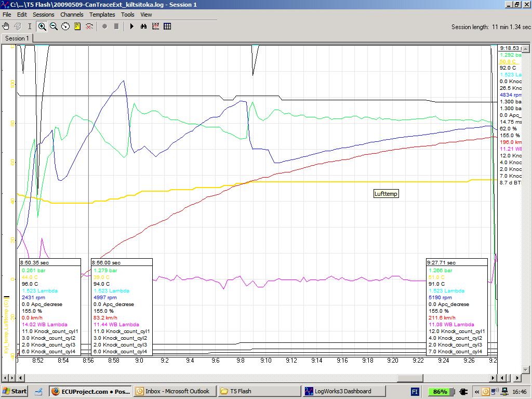Select the text cursor tool
The height and width of the screenshot is (399, 532).
[30, 26]
